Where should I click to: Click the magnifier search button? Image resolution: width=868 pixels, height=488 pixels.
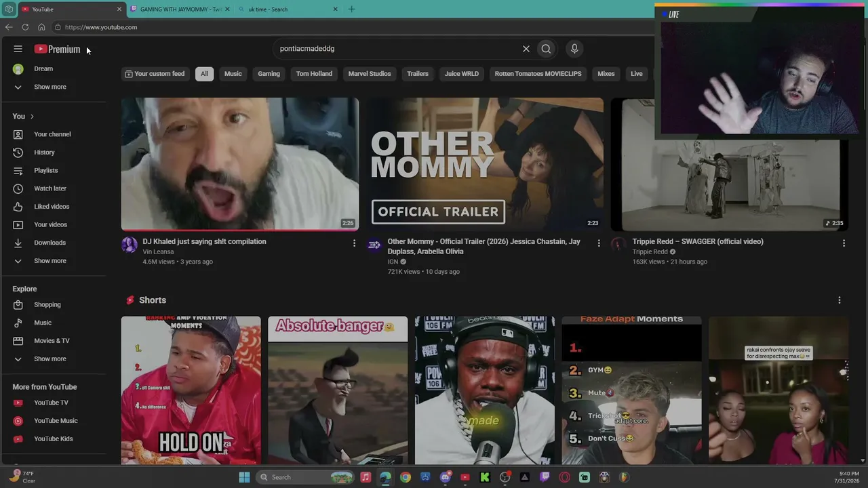(546, 49)
